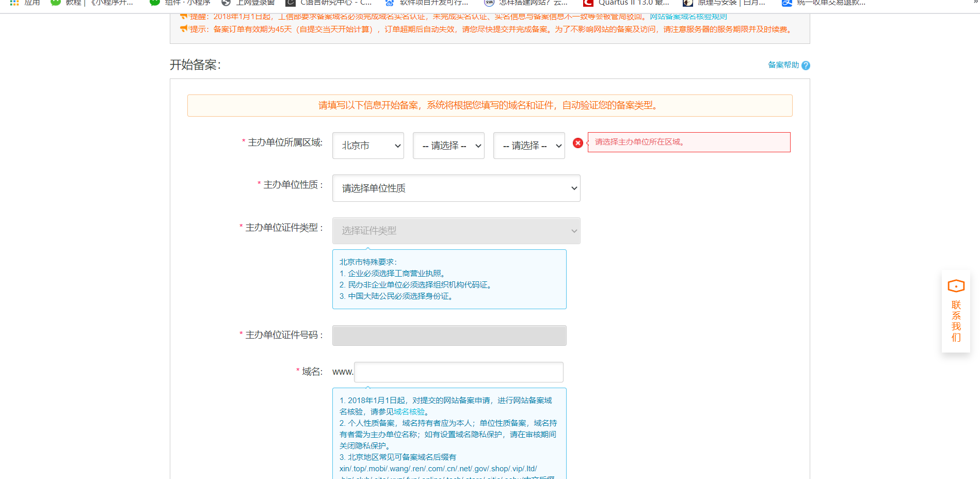Screen dimensions: 980x479
Task: Click the 北京市特殊要求 tip heading
Action: [368, 262]
